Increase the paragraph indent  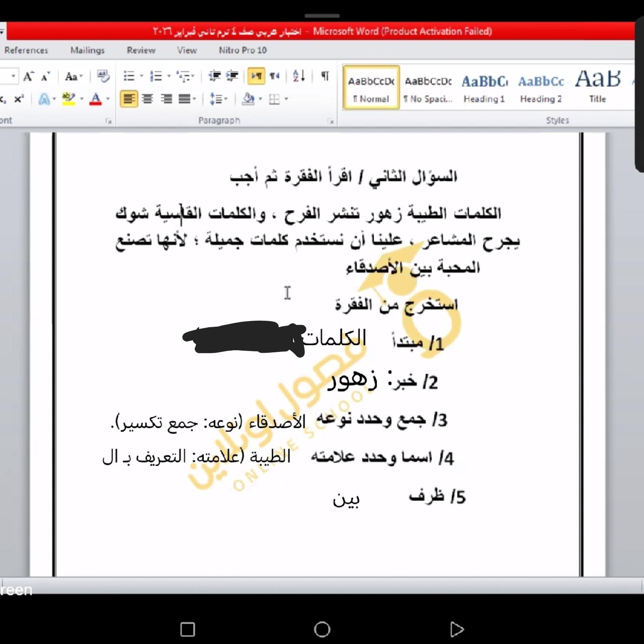(232, 76)
